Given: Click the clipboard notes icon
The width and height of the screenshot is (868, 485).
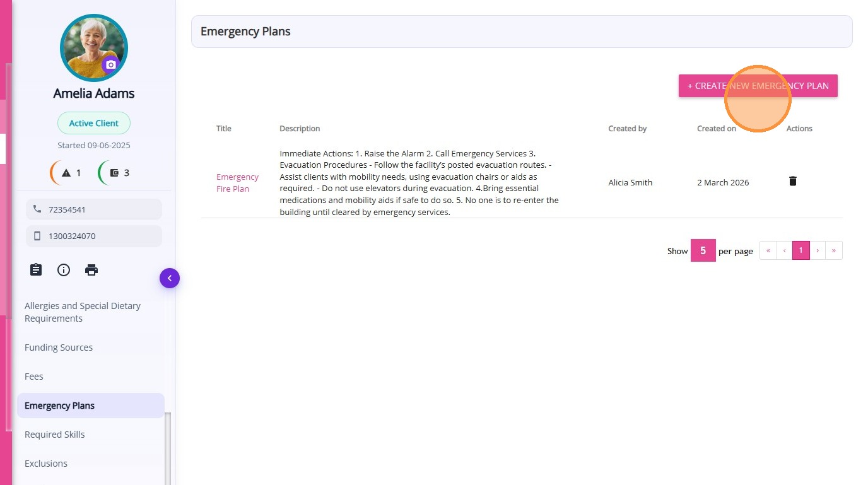Looking at the screenshot, I should pyautogui.click(x=36, y=270).
